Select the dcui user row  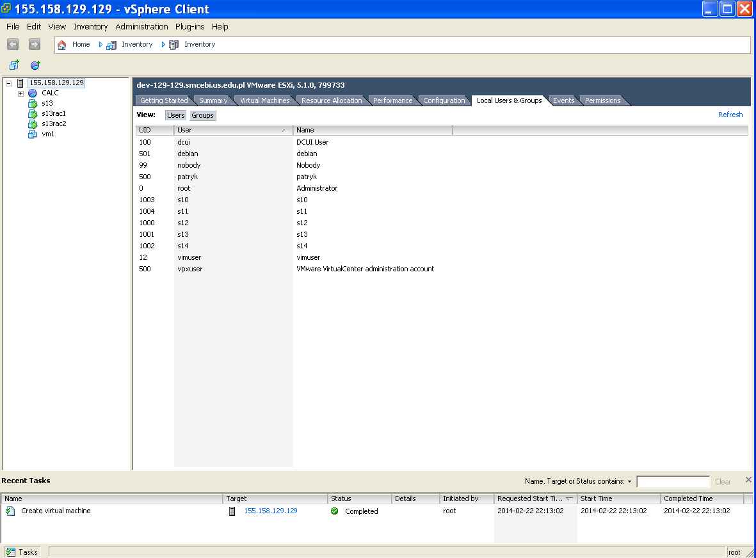[x=441, y=142]
